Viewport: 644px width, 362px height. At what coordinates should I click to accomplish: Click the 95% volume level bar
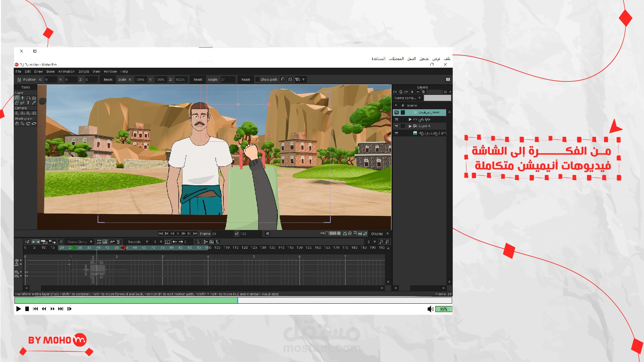[x=443, y=309]
